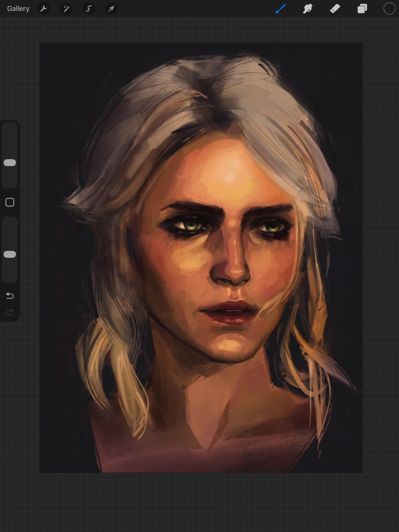This screenshot has height=532, width=399.
Task: Tap the square Modify button in sidebar
Action: (10, 203)
